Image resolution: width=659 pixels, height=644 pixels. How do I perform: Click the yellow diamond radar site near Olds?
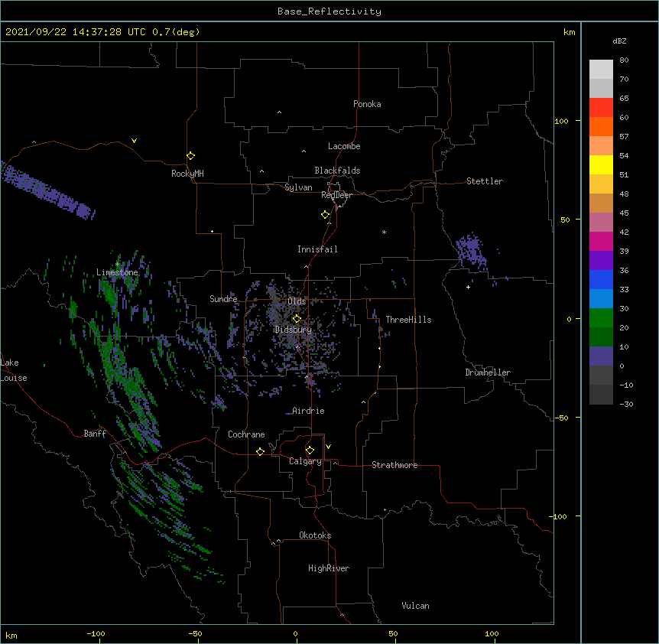pyautogui.click(x=297, y=319)
